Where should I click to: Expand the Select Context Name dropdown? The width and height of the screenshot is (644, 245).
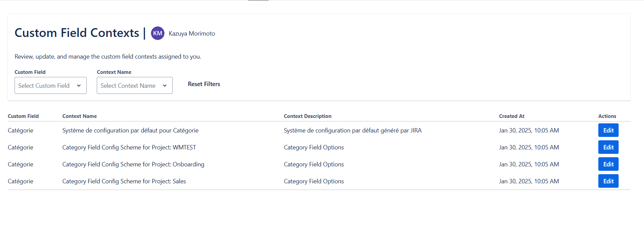click(134, 85)
